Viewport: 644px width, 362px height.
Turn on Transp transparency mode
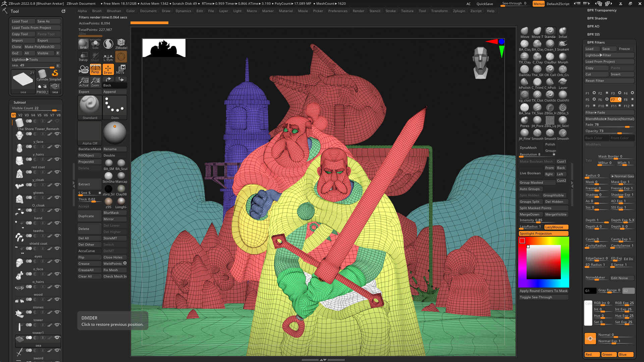pos(83,56)
